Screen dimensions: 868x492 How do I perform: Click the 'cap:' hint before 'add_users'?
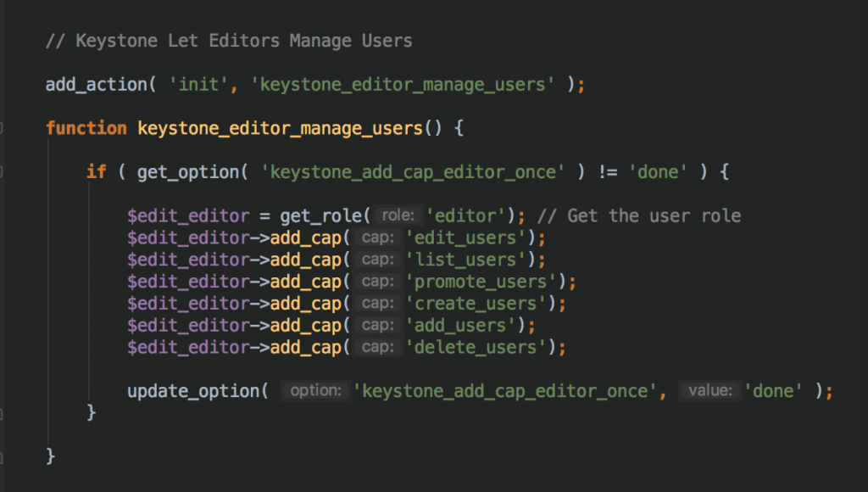pos(378,325)
